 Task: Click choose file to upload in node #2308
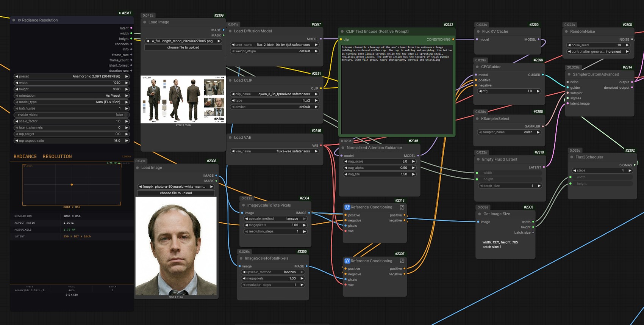click(x=176, y=193)
